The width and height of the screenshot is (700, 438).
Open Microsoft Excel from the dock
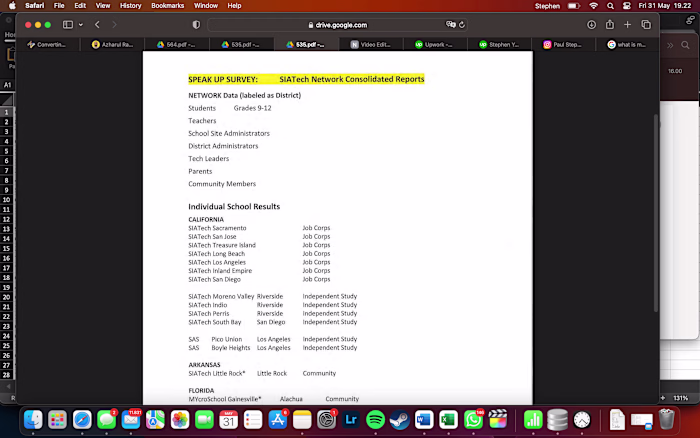coord(448,420)
